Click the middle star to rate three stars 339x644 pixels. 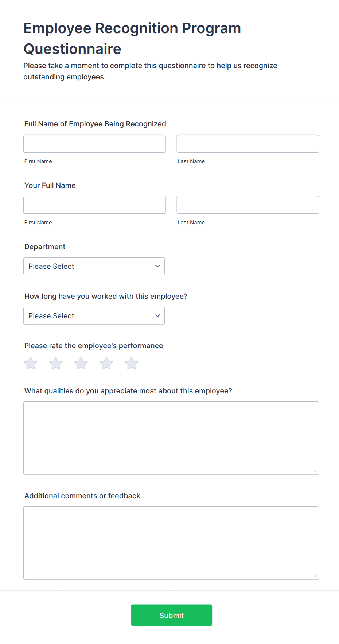[81, 363]
